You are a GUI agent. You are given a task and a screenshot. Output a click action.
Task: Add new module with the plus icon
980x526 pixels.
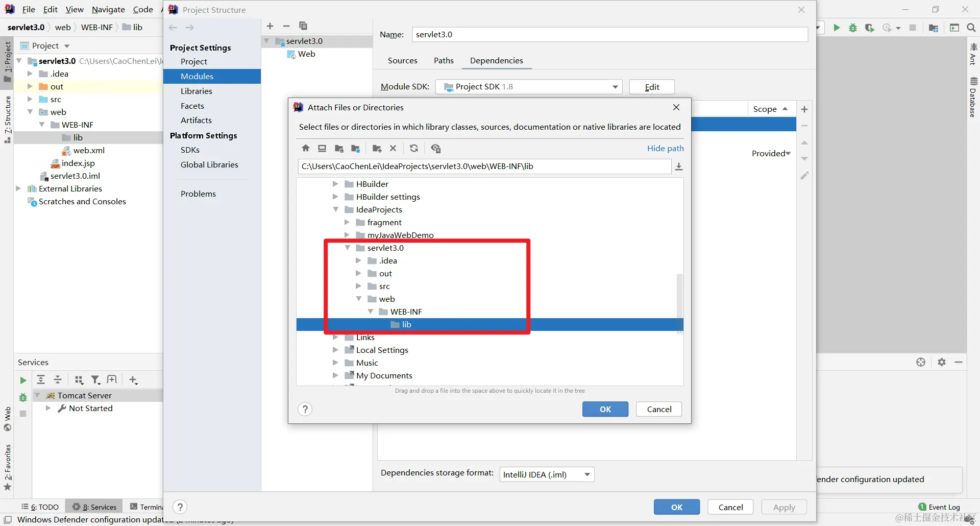click(x=270, y=26)
